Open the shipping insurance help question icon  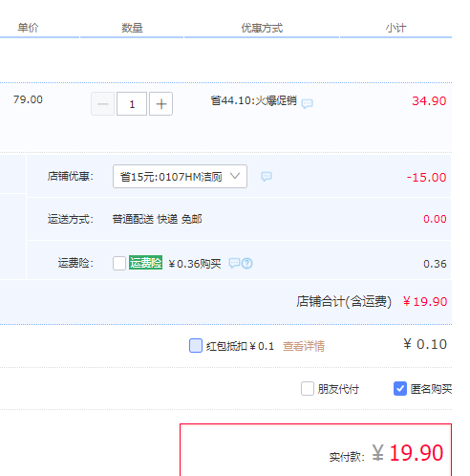[247, 263]
